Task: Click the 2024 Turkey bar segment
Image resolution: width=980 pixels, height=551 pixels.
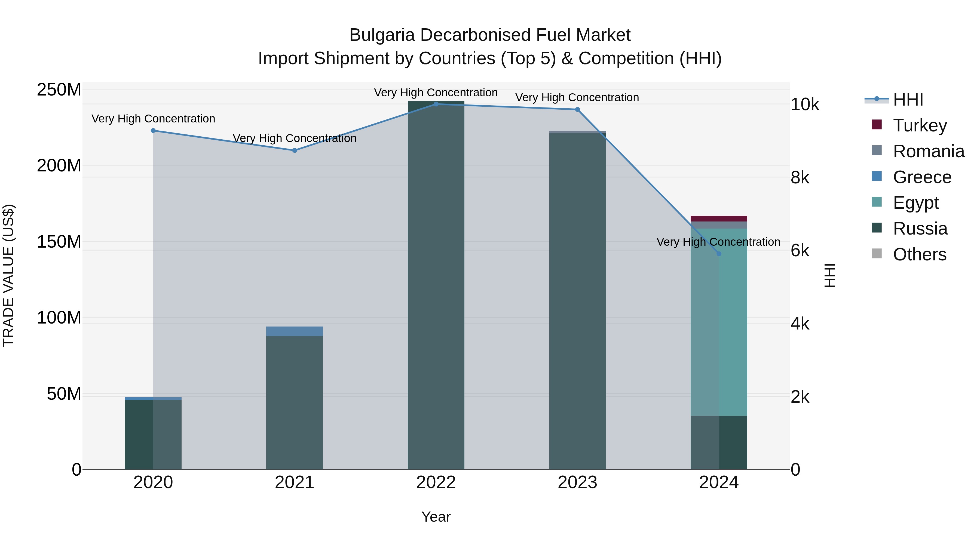Action: coord(719,219)
